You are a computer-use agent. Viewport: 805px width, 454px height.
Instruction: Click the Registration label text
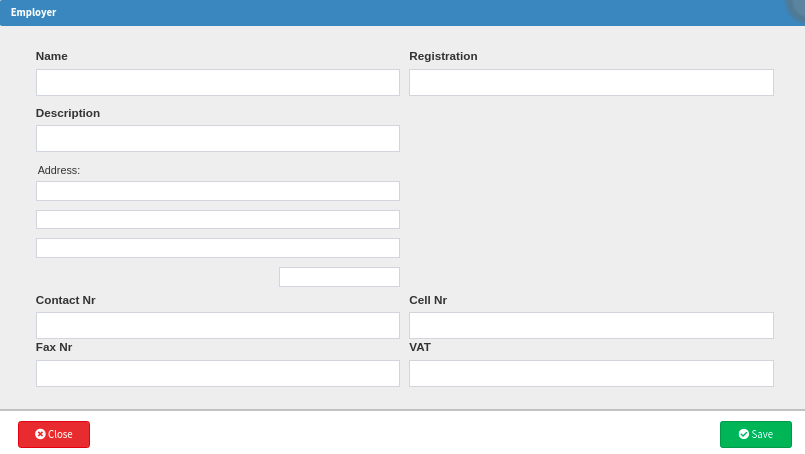(443, 56)
